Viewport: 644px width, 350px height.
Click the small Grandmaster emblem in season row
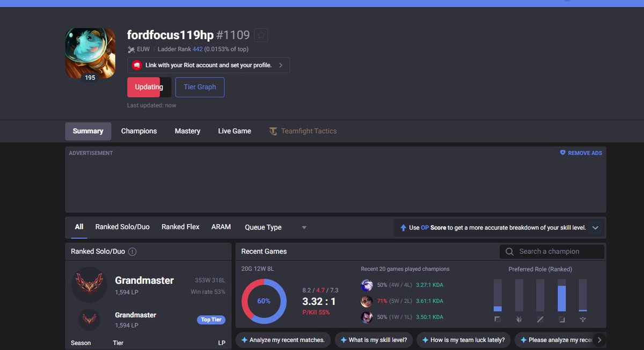89,319
